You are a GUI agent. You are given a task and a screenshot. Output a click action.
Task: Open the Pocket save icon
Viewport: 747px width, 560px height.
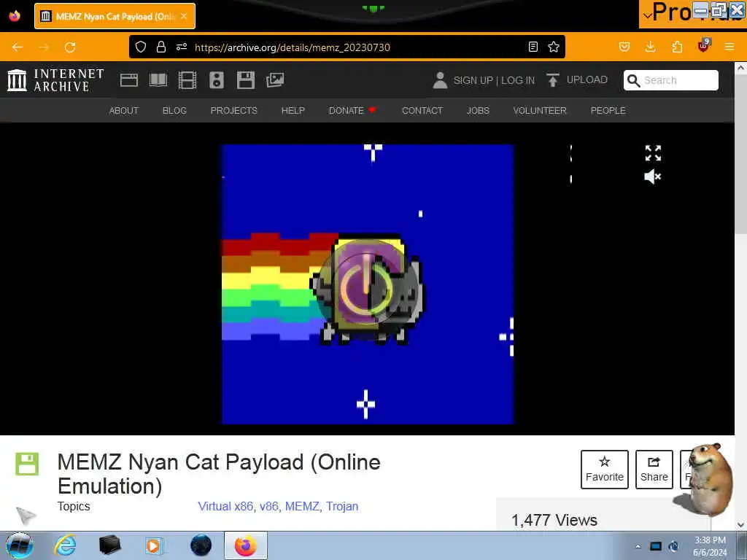pyautogui.click(x=624, y=47)
